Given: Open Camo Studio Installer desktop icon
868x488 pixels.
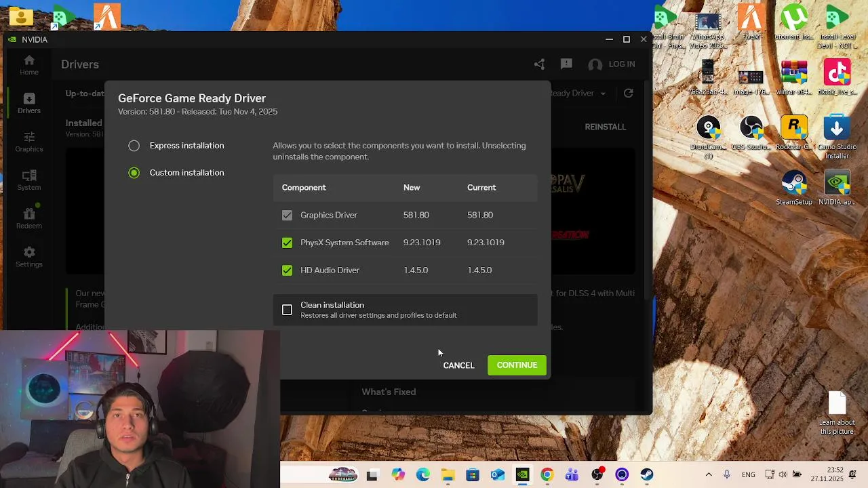Looking at the screenshot, I should 837,138.
